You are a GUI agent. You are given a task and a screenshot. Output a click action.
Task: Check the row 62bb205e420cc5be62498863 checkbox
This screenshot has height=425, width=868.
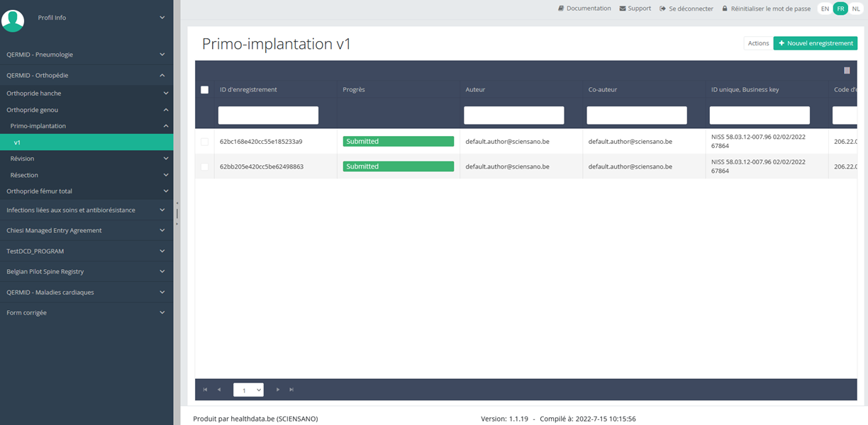205,166
